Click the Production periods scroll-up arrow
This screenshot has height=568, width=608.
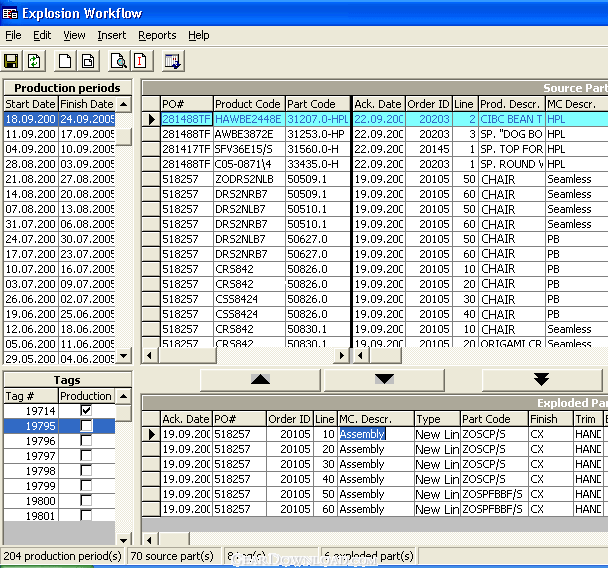124,104
